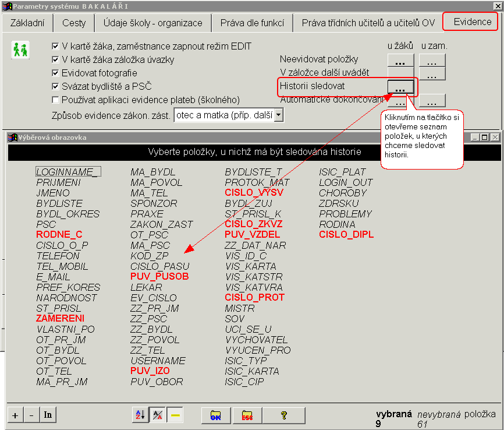
Task: Open help with the question mark icon
Action: tap(283, 415)
